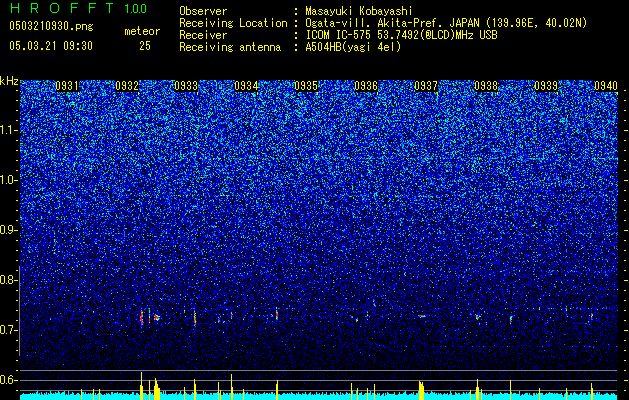Click the 'meteor' count label
The image size is (629, 400).
pyautogui.click(x=142, y=31)
